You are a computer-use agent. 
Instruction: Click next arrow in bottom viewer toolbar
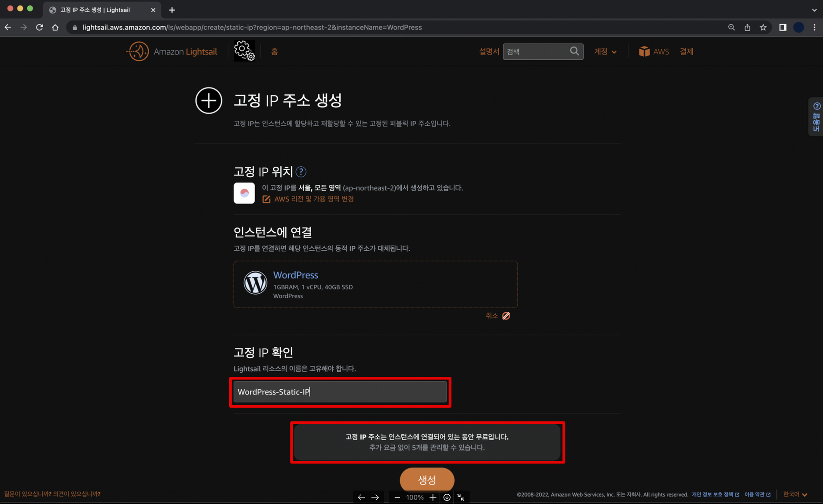coord(375,497)
